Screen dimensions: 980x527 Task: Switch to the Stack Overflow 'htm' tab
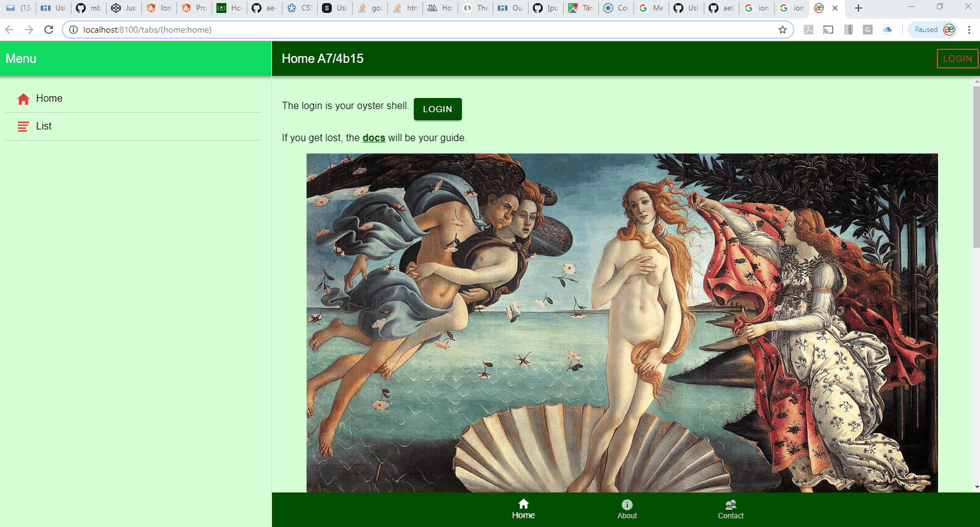tap(405, 8)
